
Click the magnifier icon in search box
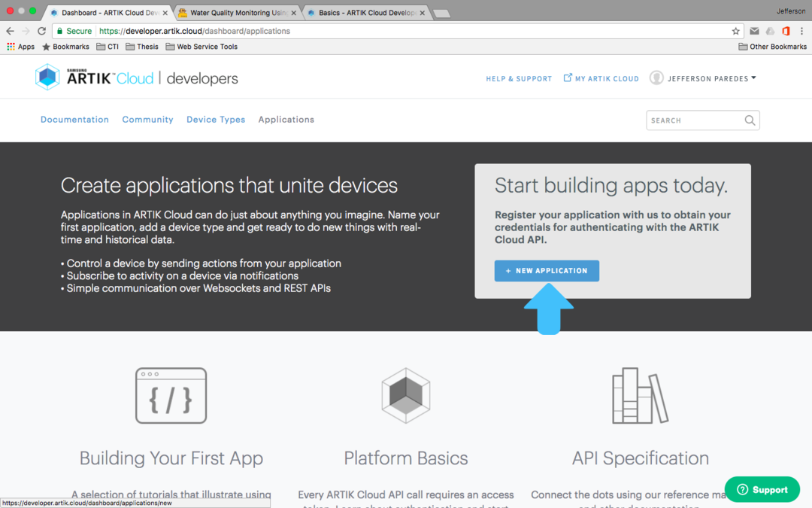coord(750,120)
